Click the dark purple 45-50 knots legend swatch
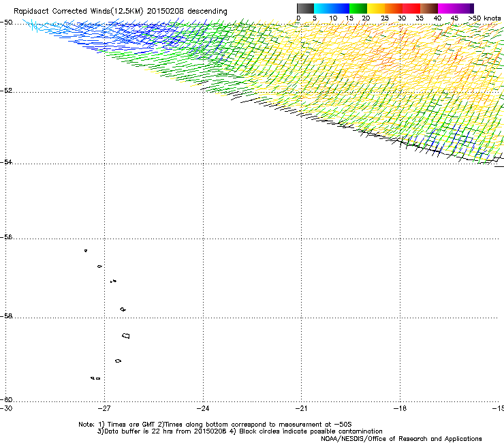 click(464, 8)
